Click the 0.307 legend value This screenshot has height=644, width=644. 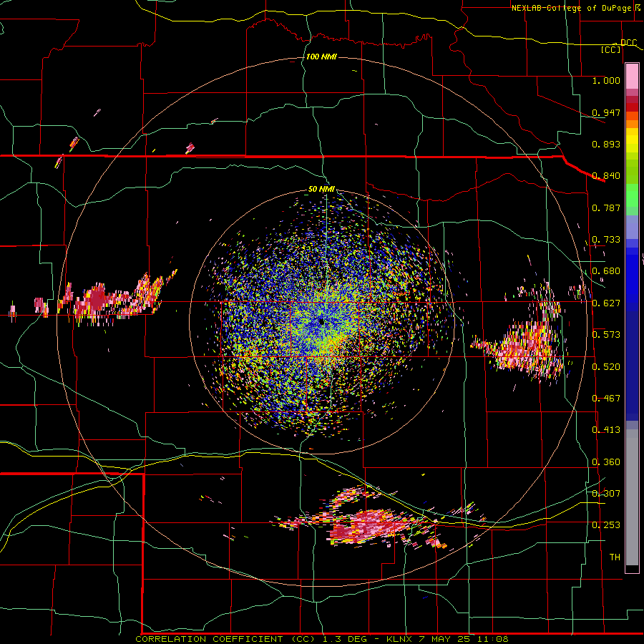606,494
